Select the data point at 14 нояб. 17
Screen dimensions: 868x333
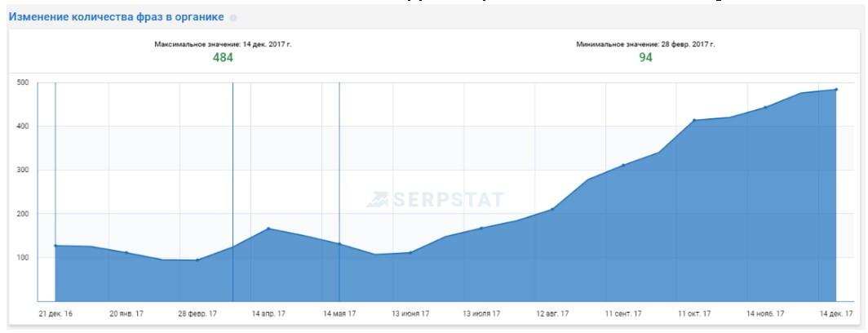[x=765, y=107]
